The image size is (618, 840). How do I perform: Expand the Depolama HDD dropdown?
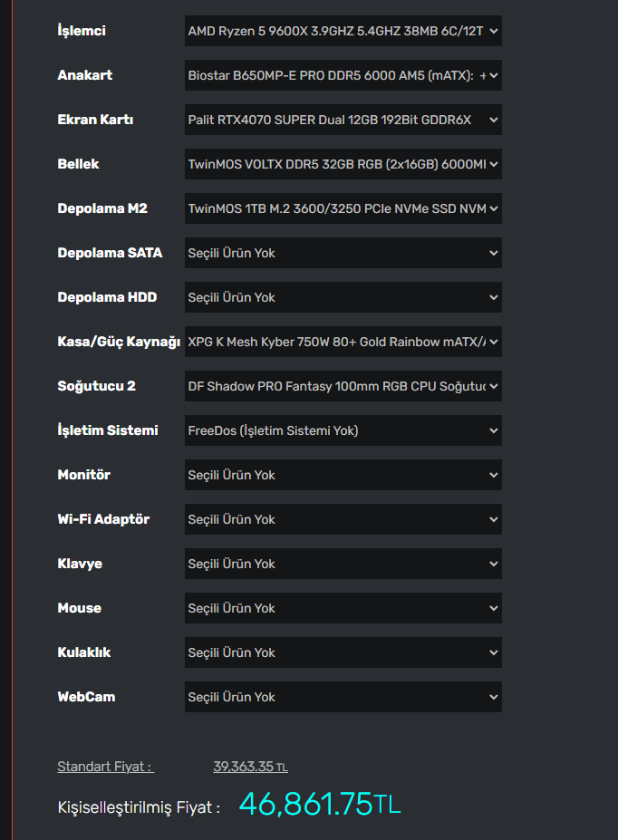pos(343,297)
